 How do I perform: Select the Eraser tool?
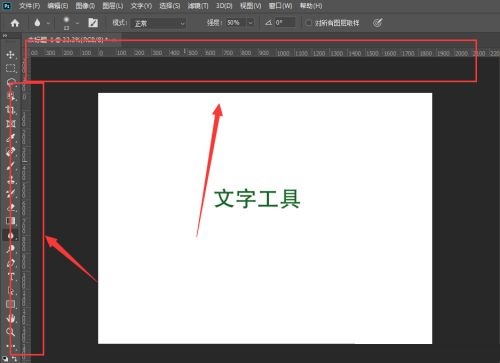(x=10, y=208)
